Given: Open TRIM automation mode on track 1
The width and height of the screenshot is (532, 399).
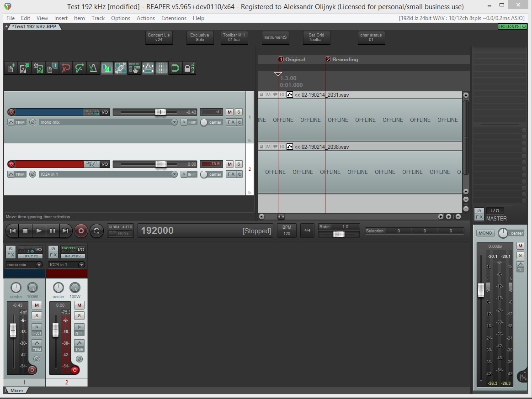Looking at the screenshot, I should point(16,122).
